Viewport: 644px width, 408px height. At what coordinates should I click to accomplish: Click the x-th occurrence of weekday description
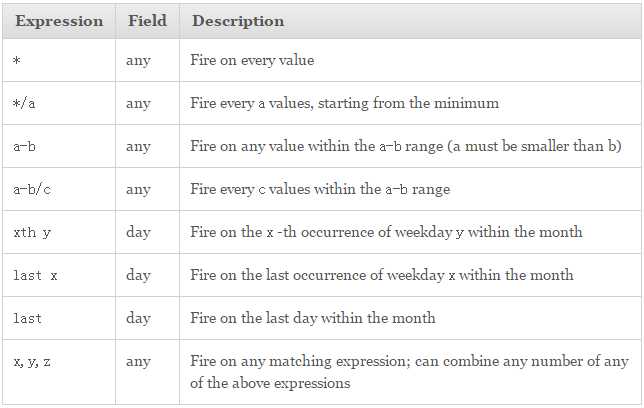tap(386, 232)
